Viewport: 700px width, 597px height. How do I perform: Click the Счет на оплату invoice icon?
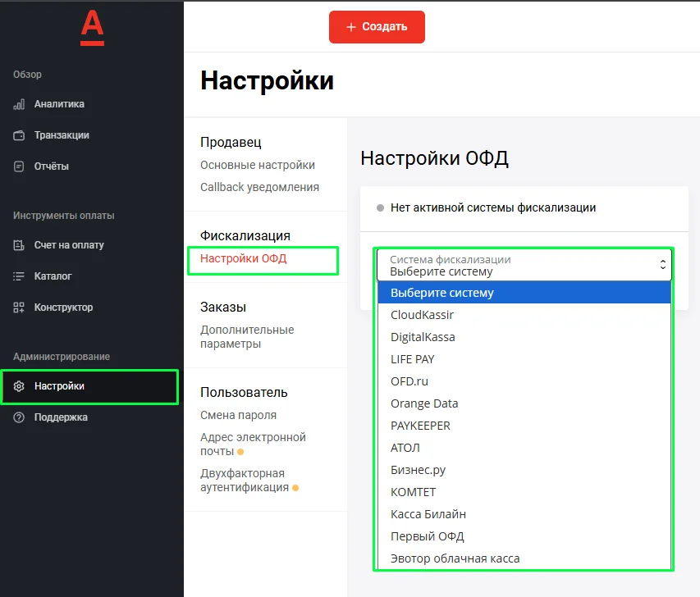click(x=19, y=245)
